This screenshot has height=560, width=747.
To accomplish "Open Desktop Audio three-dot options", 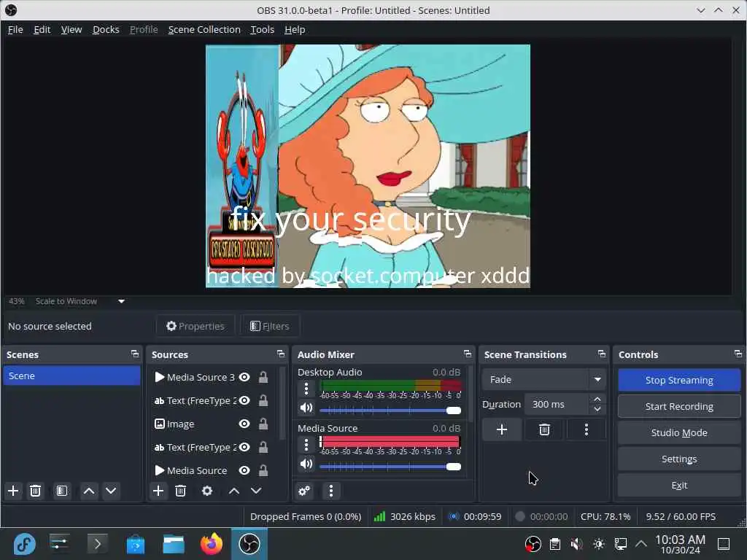I will pyautogui.click(x=306, y=389).
